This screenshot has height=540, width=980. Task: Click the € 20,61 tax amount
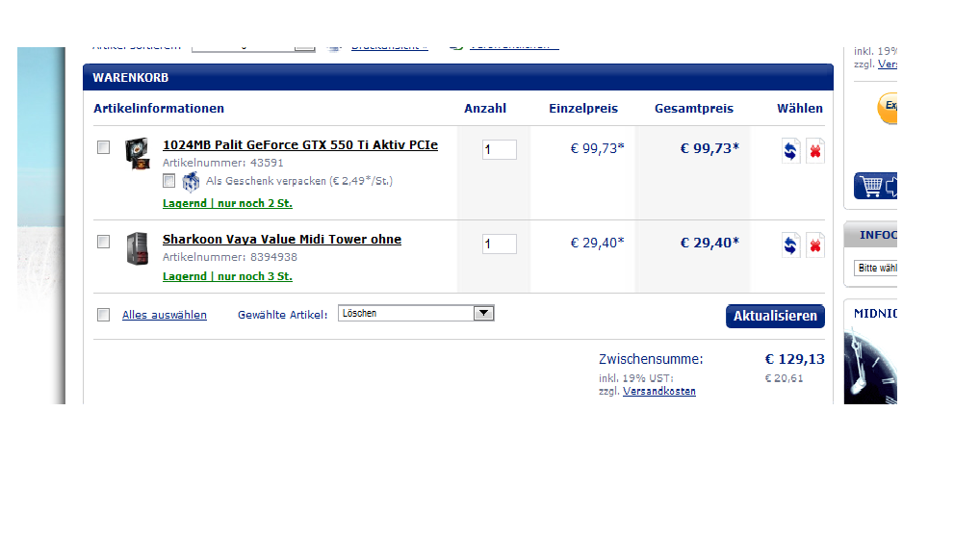coord(784,378)
